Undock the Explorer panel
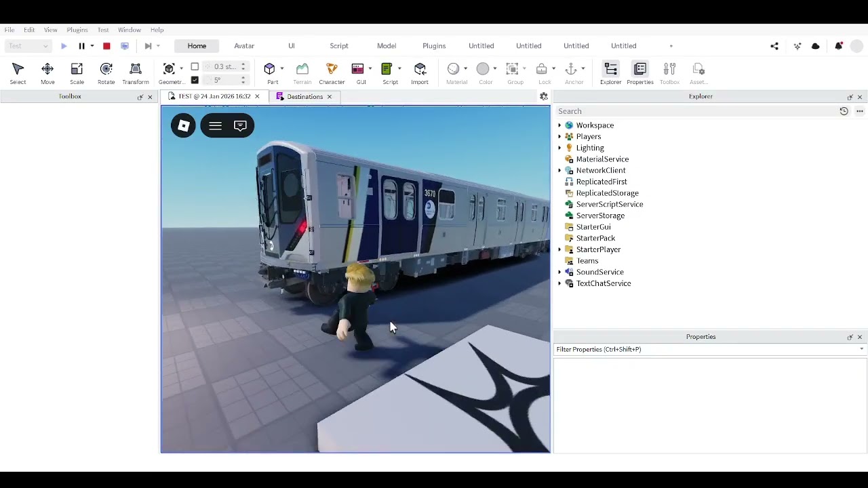The image size is (868, 488). point(850,97)
